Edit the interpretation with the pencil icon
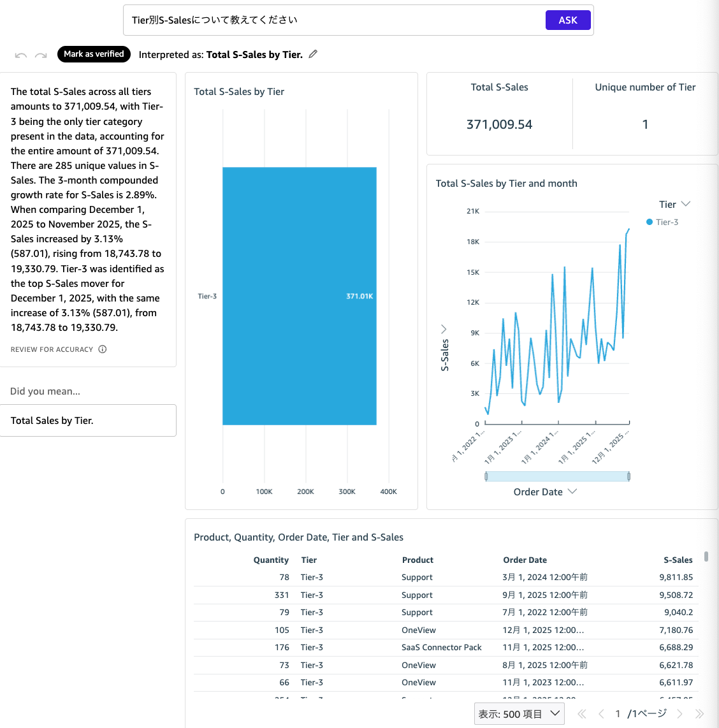This screenshot has height=728, width=719. pyautogui.click(x=312, y=54)
